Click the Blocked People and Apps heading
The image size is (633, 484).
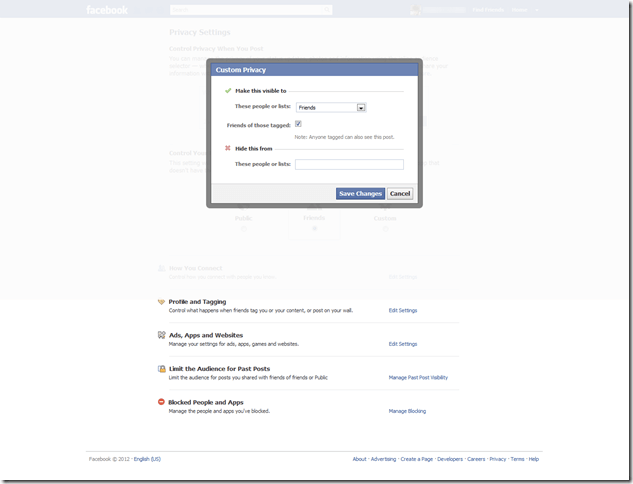point(206,402)
